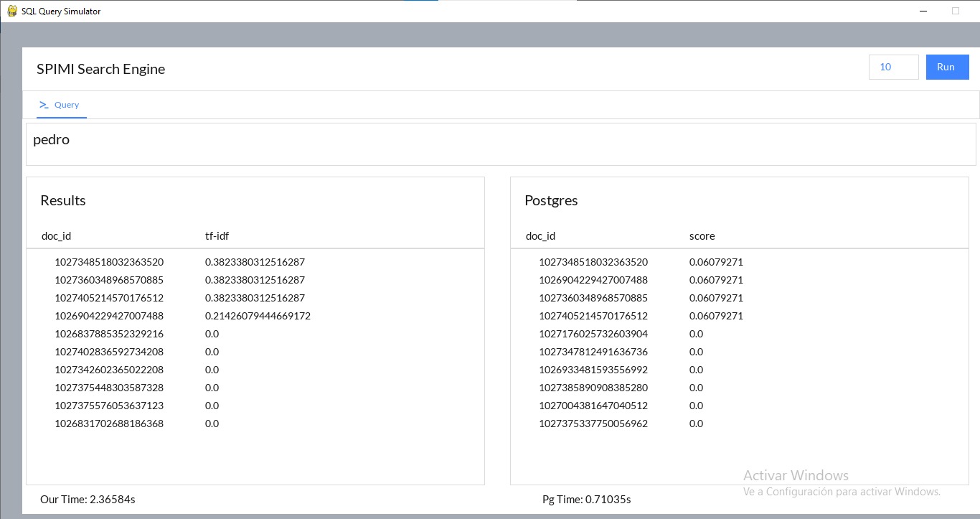The width and height of the screenshot is (980, 519).
Task: Click the score column header
Action: (702, 236)
